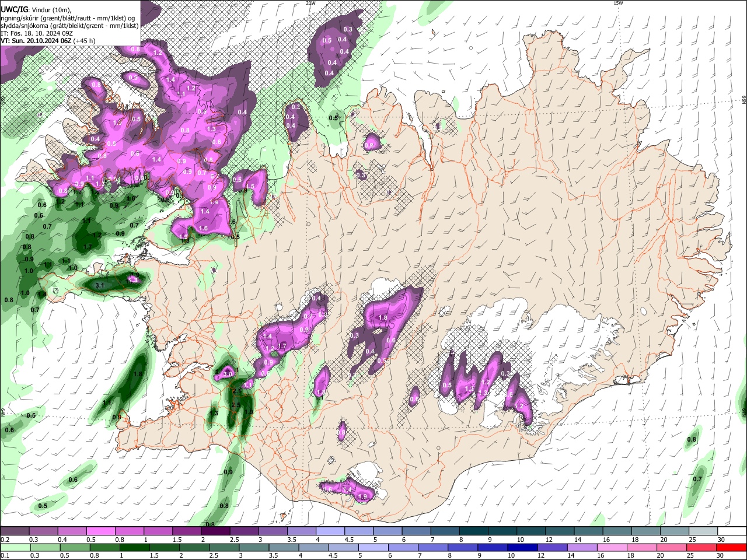
Task: Click the 15W longitude label
Action: point(618,3)
